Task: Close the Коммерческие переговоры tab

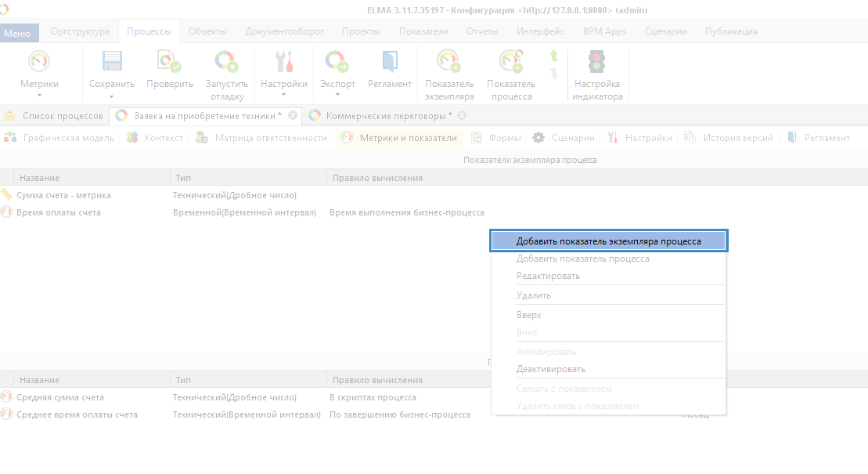Action: 462,116
